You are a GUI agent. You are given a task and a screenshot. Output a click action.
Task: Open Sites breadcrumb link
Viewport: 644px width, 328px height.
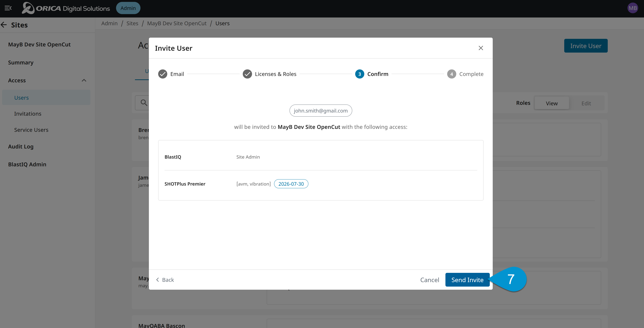pyautogui.click(x=132, y=23)
